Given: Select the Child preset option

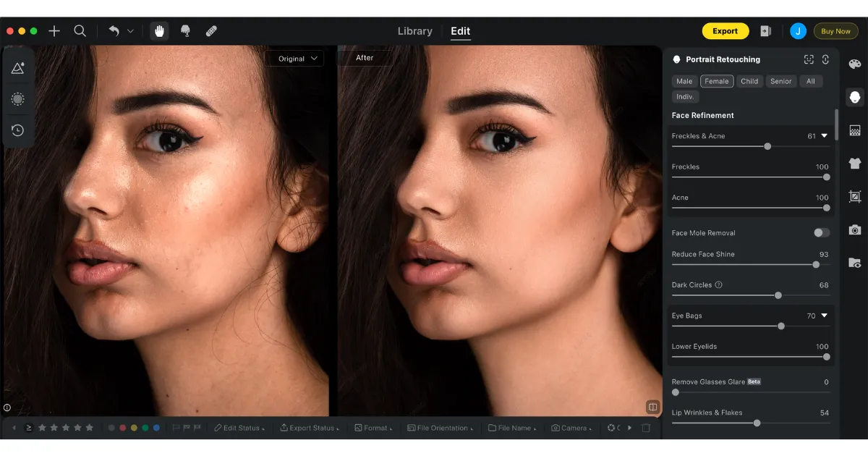Looking at the screenshot, I should click(x=749, y=81).
